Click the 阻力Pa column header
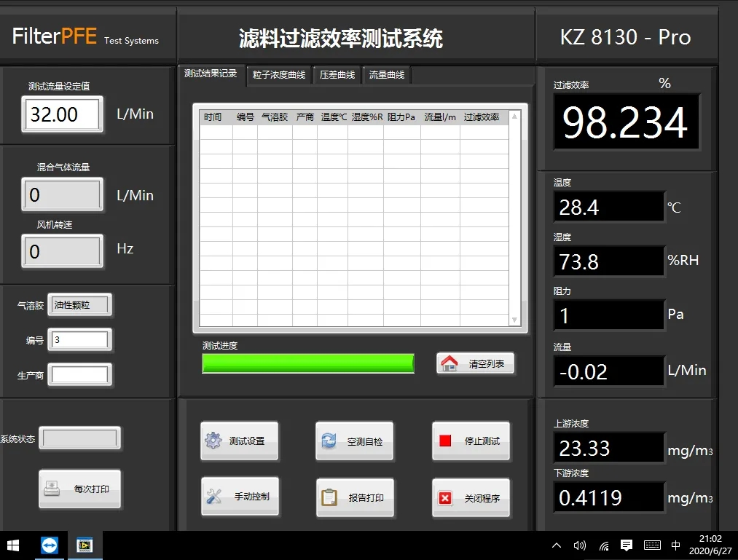Image resolution: width=738 pixels, height=560 pixels. 401,117
